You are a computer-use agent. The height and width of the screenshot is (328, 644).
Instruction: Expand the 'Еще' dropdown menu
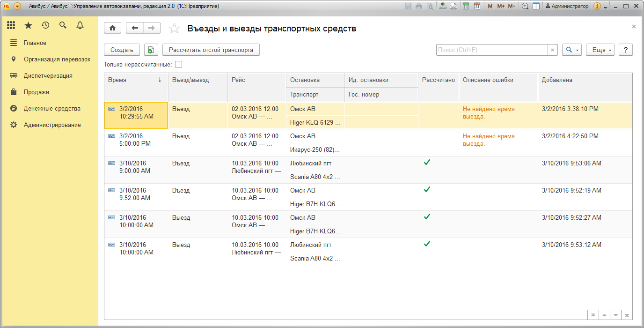[600, 50]
